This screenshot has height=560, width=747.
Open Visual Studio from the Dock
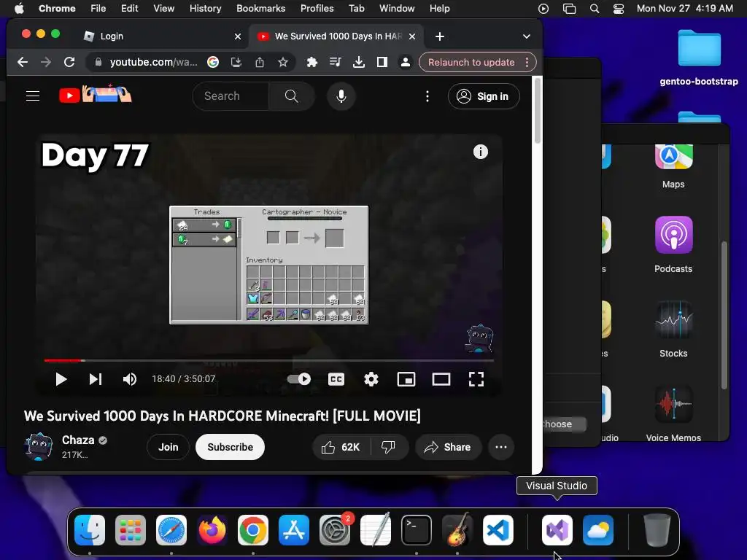coord(557,530)
